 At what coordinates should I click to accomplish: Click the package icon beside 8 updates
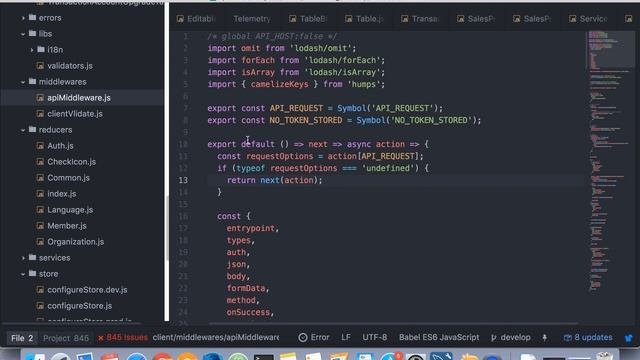(567, 338)
